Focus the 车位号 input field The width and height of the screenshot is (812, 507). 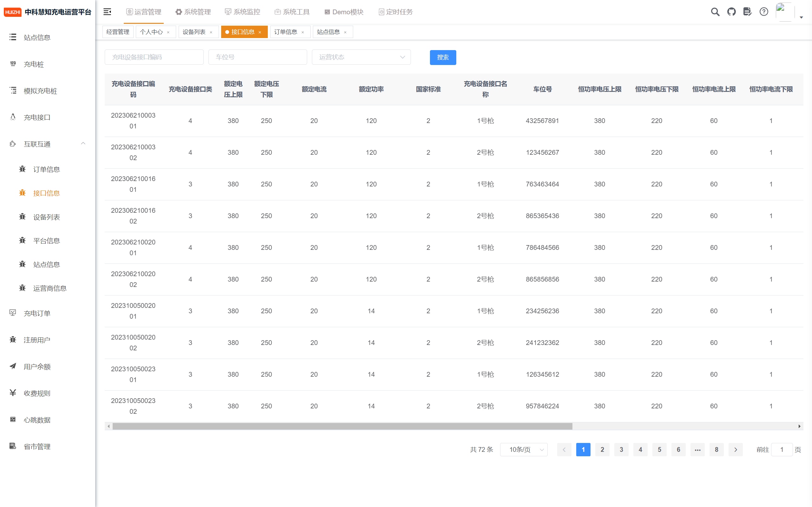(258, 57)
